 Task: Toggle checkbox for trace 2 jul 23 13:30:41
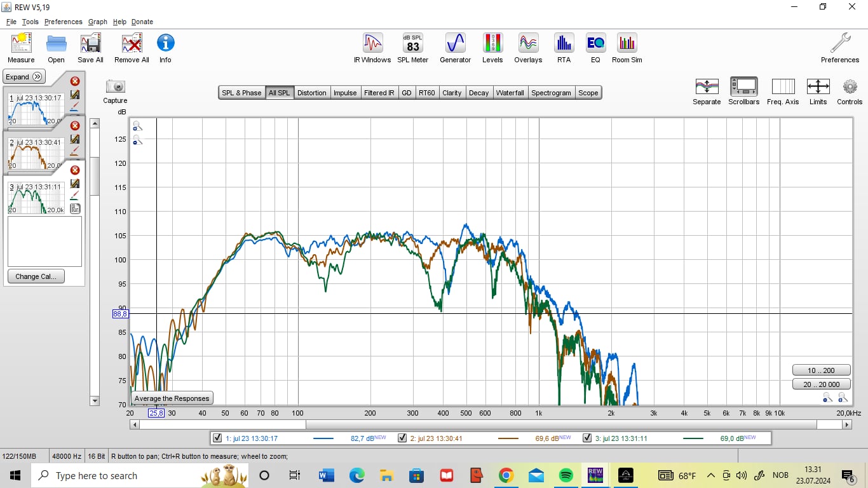point(402,438)
